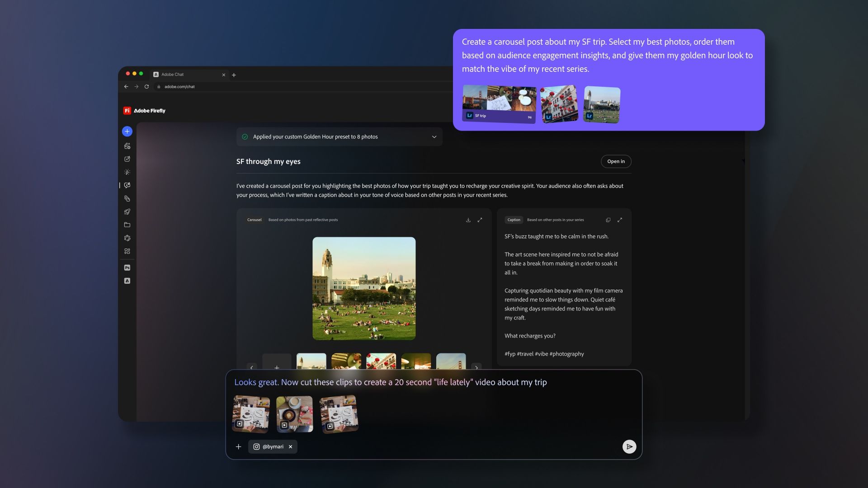Open Photoshop from the sidebar
The height and width of the screenshot is (488, 868).
[127, 267]
